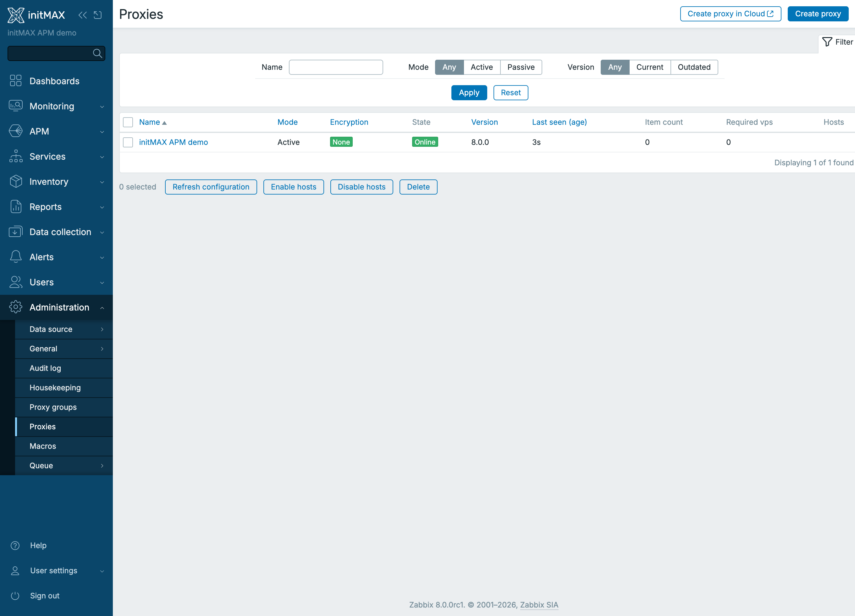Sort table by Last seen (age) column

click(x=559, y=122)
